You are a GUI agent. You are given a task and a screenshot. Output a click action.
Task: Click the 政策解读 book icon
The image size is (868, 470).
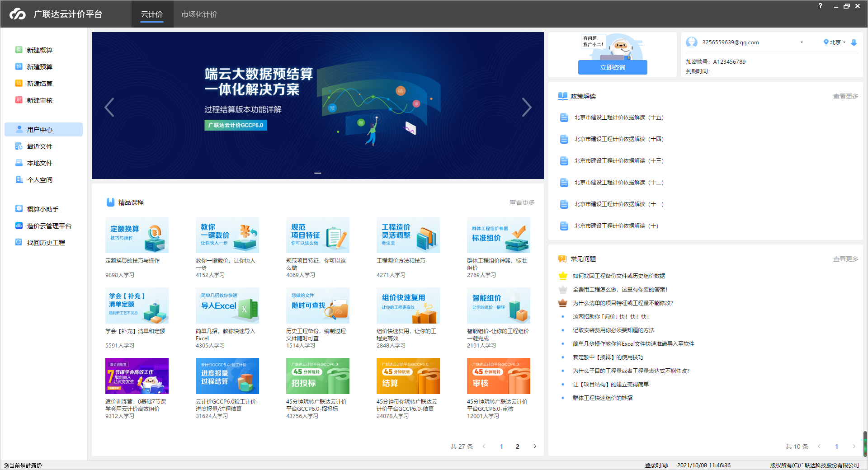pos(562,96)
